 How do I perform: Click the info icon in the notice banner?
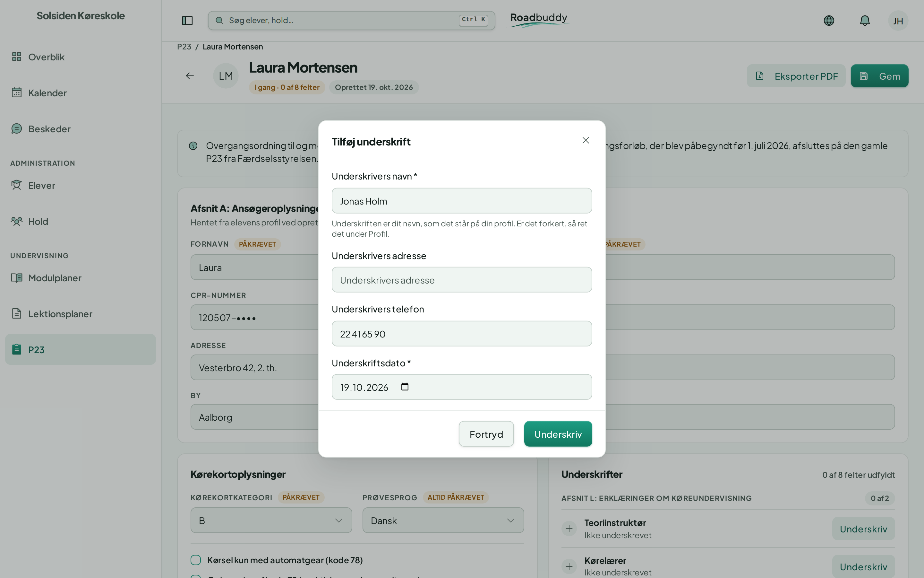193,146
